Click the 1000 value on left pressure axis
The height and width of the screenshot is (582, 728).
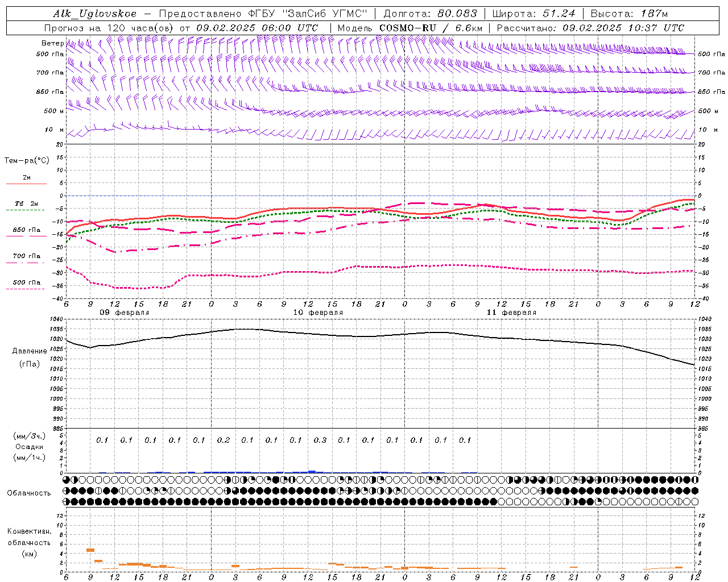57,399
